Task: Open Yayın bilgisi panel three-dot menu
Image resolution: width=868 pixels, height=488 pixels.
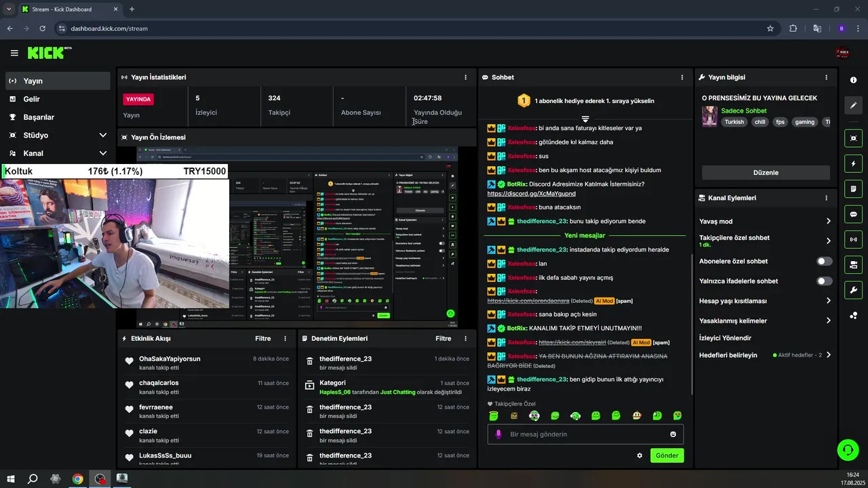Action: [826, 77]
